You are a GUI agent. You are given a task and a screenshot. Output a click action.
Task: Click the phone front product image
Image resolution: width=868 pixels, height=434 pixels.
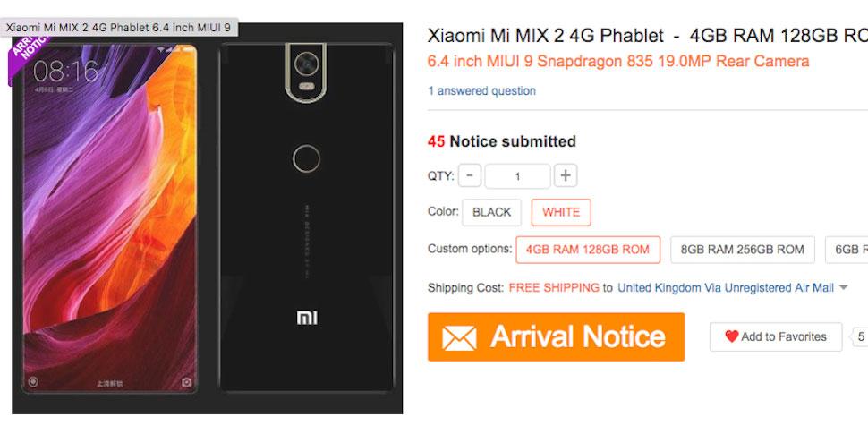pyautogui.click(x=109, y=218)
